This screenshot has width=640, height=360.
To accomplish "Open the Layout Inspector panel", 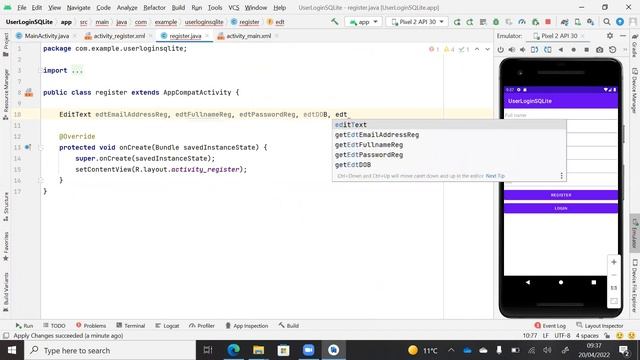I will coord(600,326).
